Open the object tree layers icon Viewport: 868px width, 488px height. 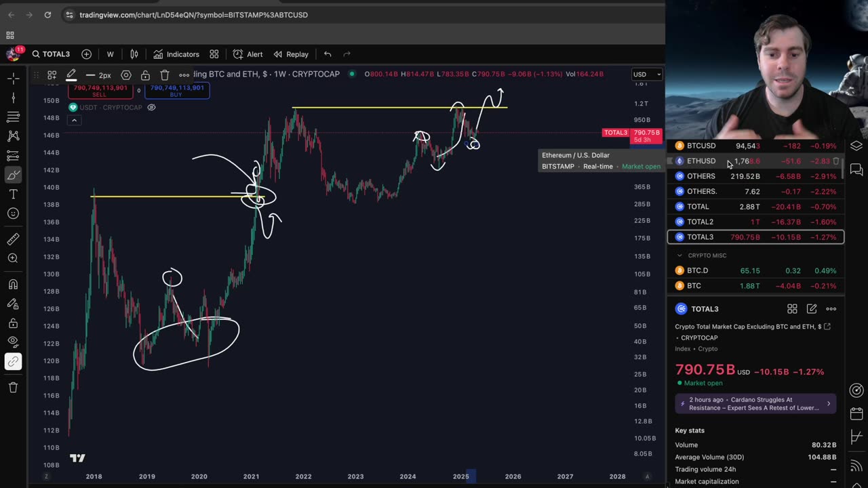(x=856, y=146)
